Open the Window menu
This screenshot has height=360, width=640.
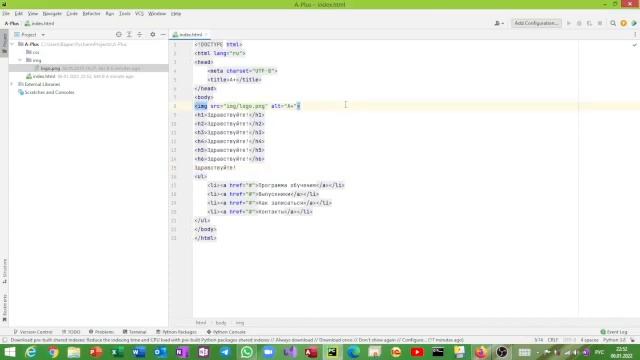157,13
